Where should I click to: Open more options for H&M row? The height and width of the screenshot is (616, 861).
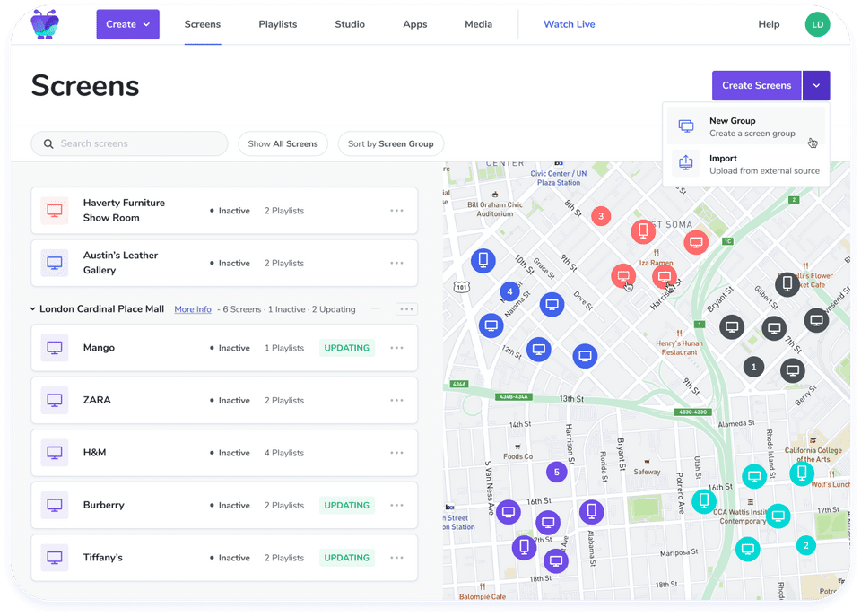397,453
